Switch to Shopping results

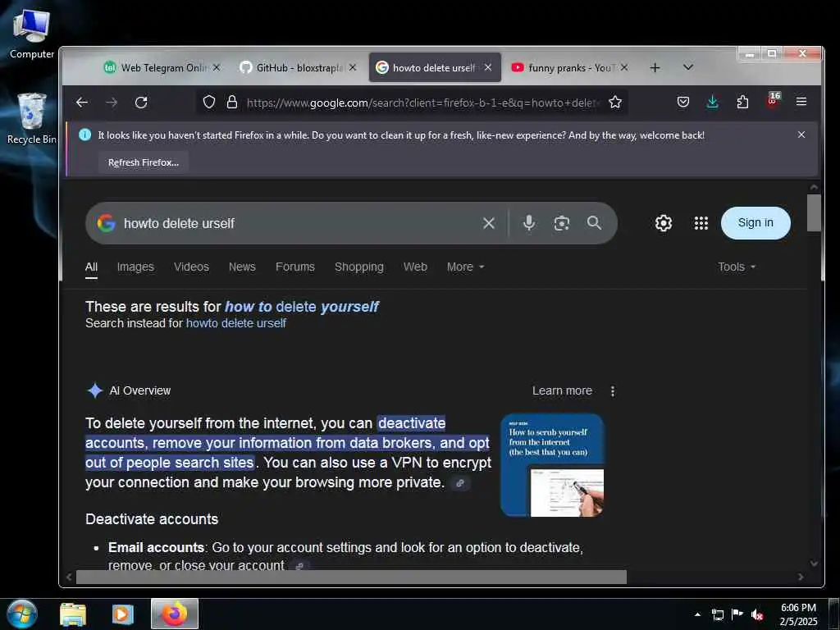click(359, 267)
